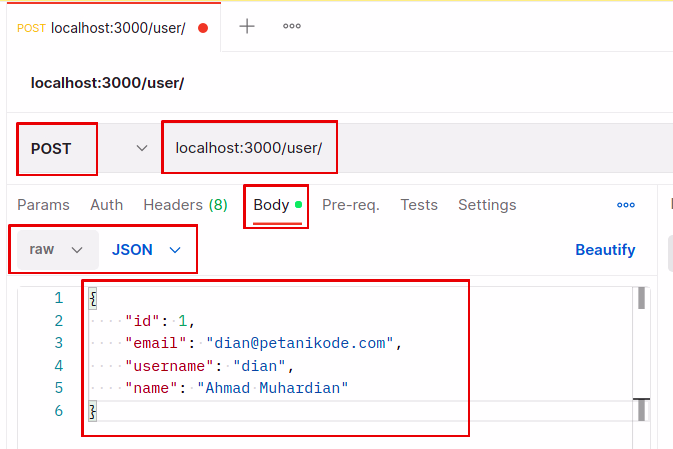The height and width of the screenshot is (449, 673).
Task: Open tab options three-dot menu
Action: coord(292,27)
